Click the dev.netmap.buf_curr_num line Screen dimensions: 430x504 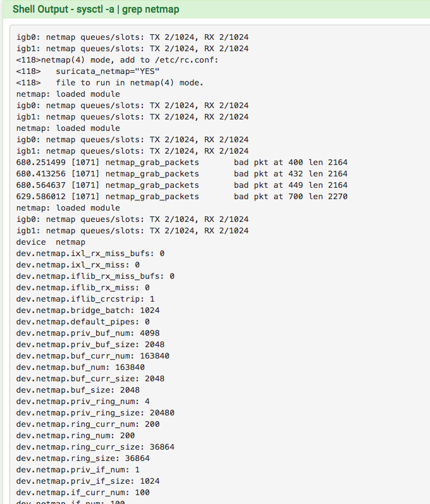click(93, 356)
